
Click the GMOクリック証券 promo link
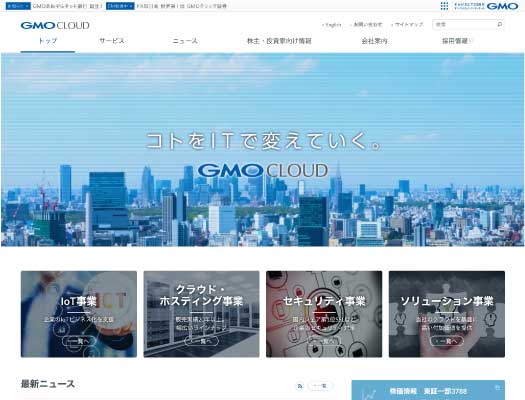click(x=181, y=6)
